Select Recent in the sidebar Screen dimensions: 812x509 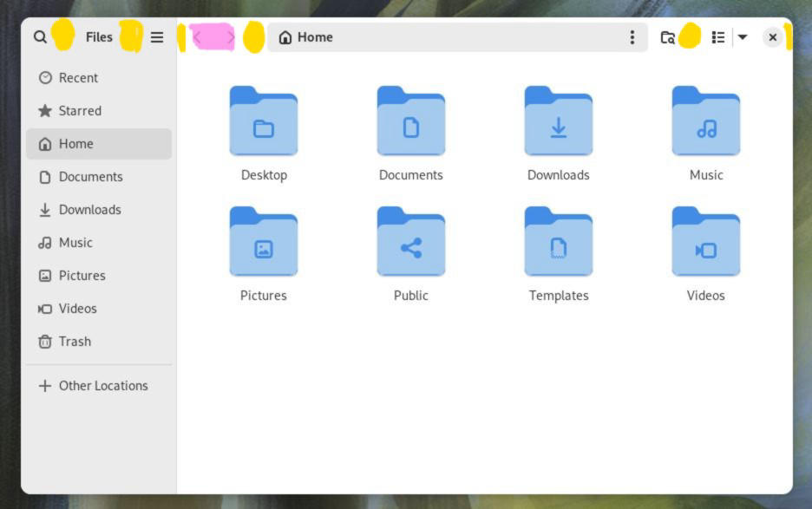click(x=78, y=78)
